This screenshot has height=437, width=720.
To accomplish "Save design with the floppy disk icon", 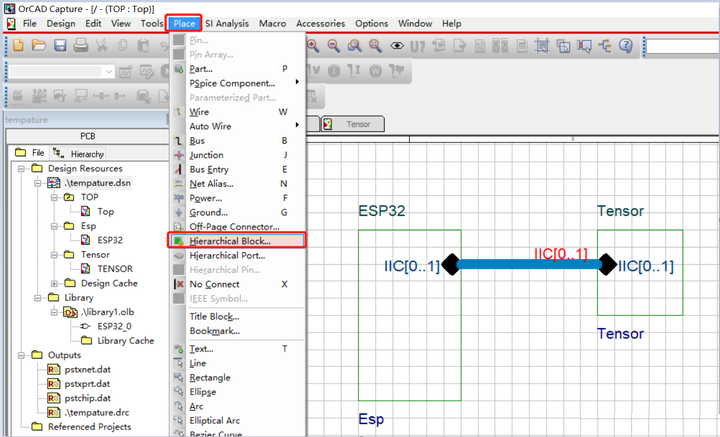I will pos(60,45).
